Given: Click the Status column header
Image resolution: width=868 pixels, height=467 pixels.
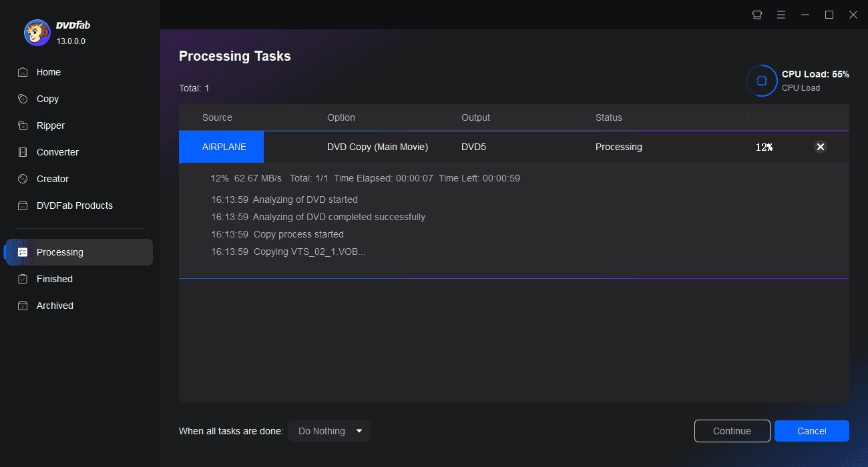Looking at the screenshot, I should (609, 117).
